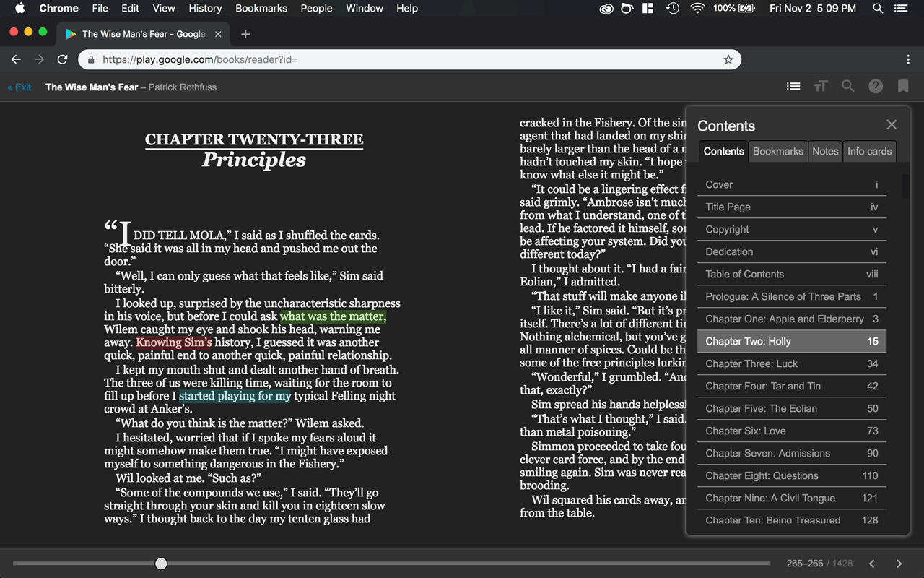
Task: Open Spotlight search in menu bar
Action: pos(878,8)
